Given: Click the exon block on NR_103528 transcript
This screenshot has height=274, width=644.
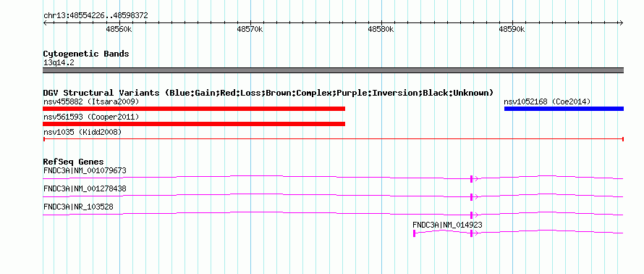Looking at the screenshot, I should tap(472, 215).
